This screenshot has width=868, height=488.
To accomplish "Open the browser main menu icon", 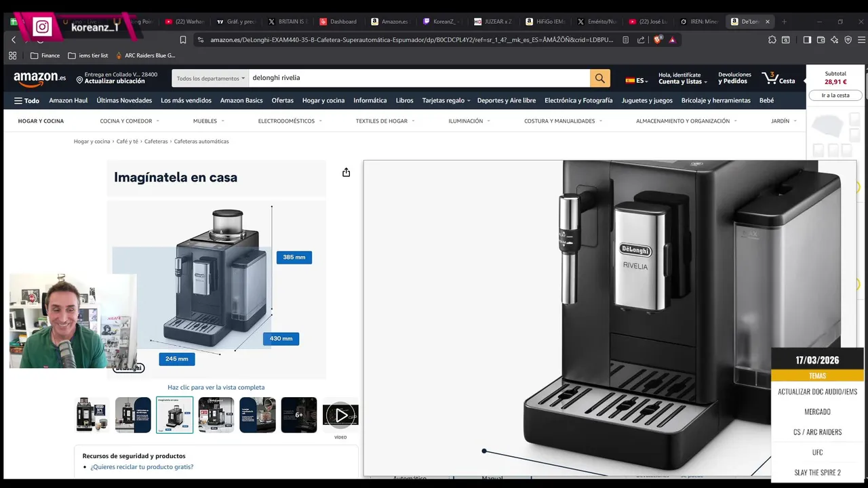I will pyautogui.click(x=860, y=40).
